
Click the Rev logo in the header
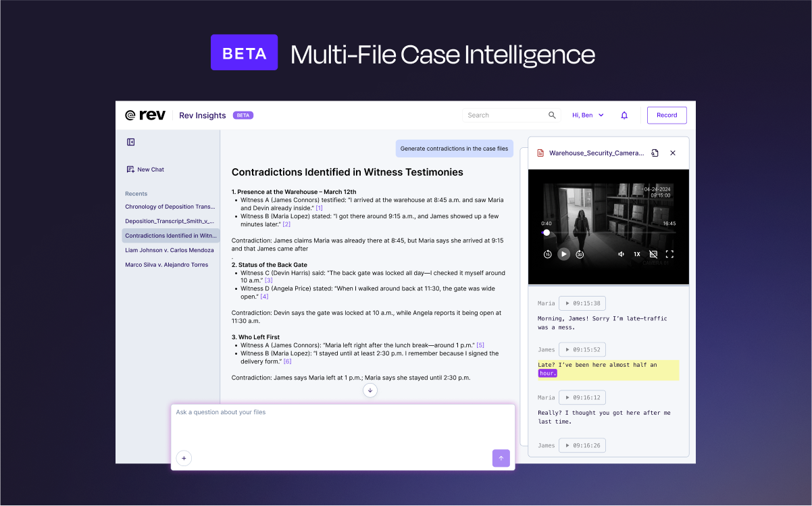pyautogui.click(x=145, y=115)
